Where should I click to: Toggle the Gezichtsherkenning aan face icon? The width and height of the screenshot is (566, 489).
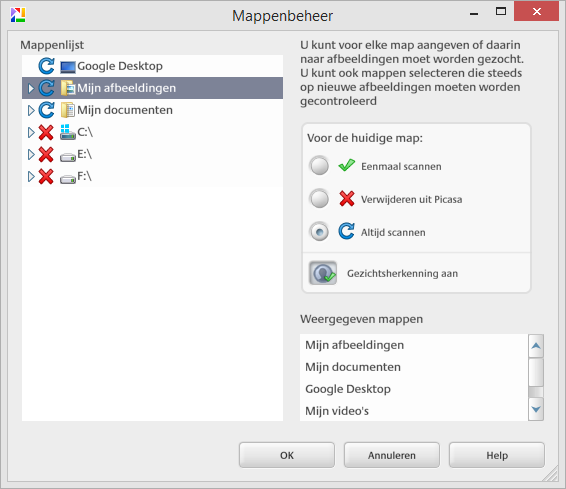(x=323, y=273)
